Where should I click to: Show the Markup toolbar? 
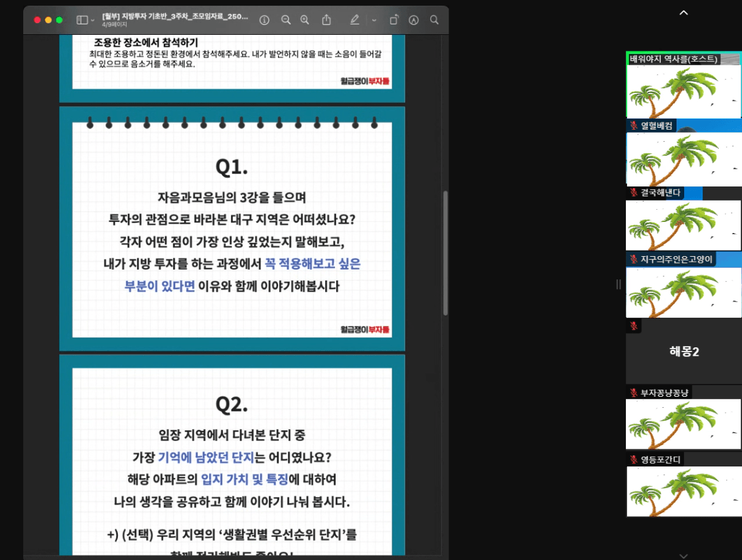pyautogui.click(x=414, y=20)
